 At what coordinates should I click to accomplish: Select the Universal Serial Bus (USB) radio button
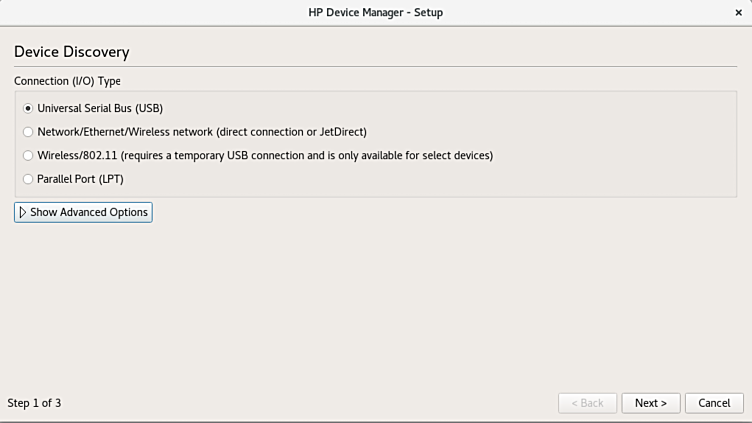click(28, 108)
